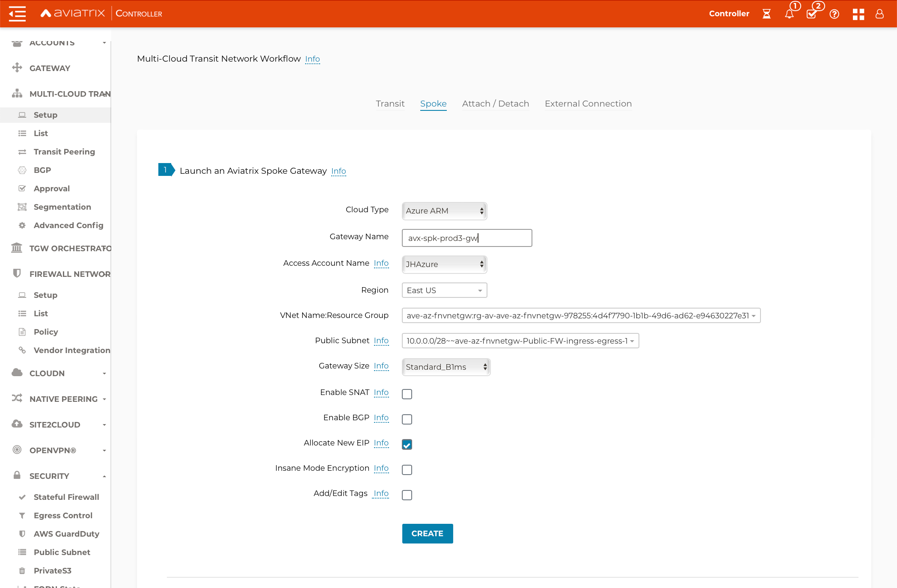The height and width of the screenshot is (588, 897).
Task: Open notifications bell icon
Action: [x=789, y=14]
